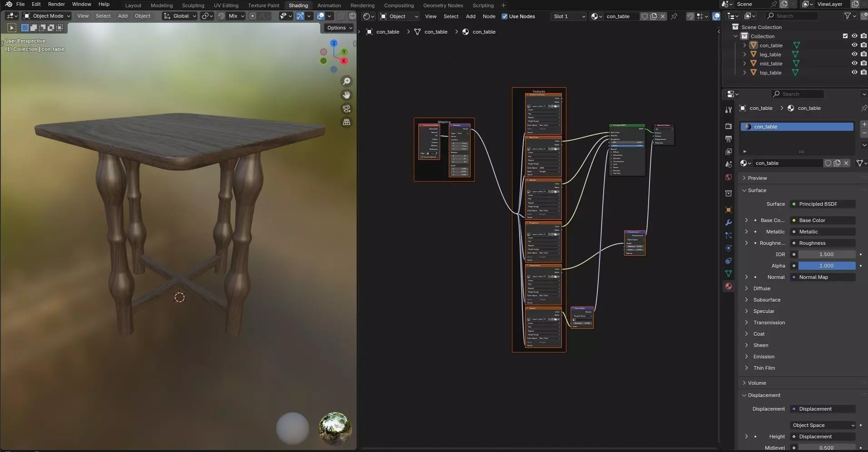
Task: Click Principled BSDF surface shader button
Action: pyautogui.click(x=823, y=204)
